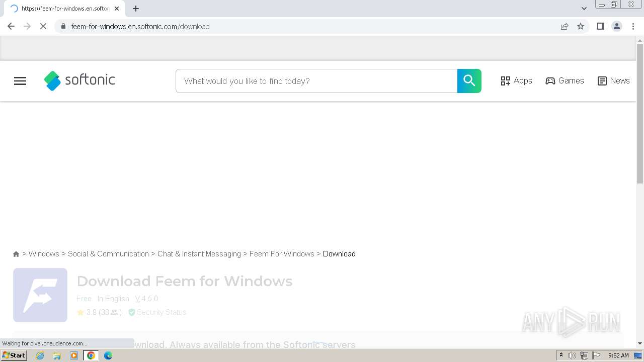Click the scrollbar down arrow
Image resolution: width=644 pixels, height=362 pixels.
tap(640, 343)
